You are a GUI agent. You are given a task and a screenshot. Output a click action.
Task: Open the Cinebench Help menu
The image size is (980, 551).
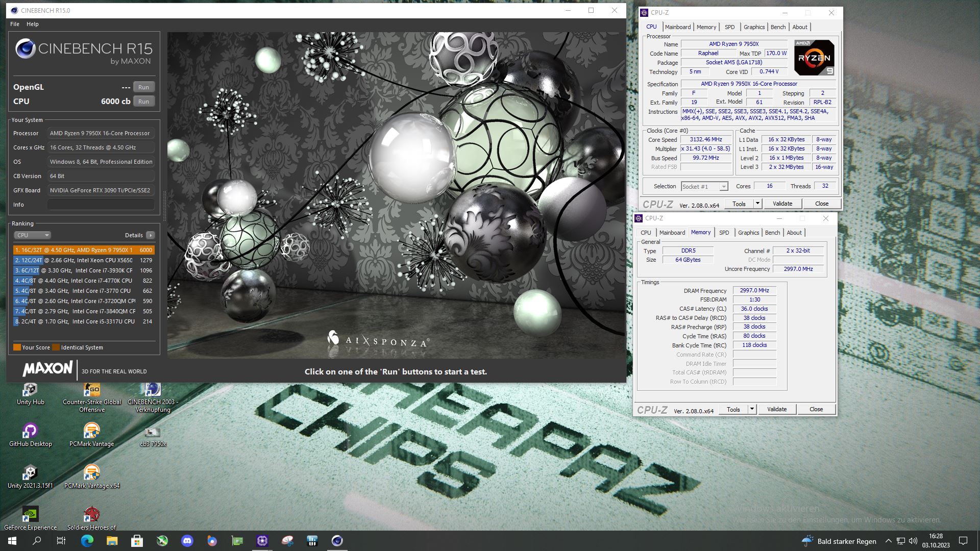click(x=33, y=24)
